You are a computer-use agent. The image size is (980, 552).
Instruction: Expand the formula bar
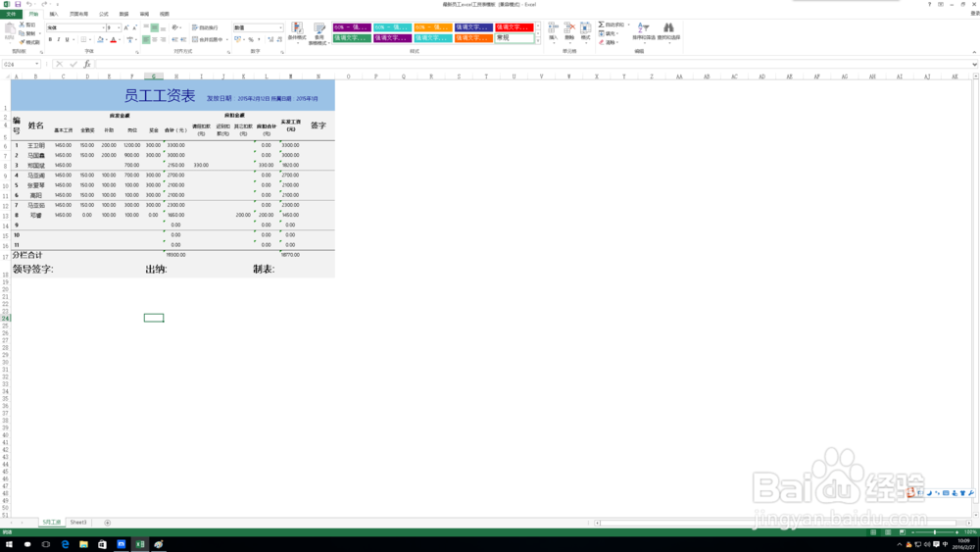(974, 64)
